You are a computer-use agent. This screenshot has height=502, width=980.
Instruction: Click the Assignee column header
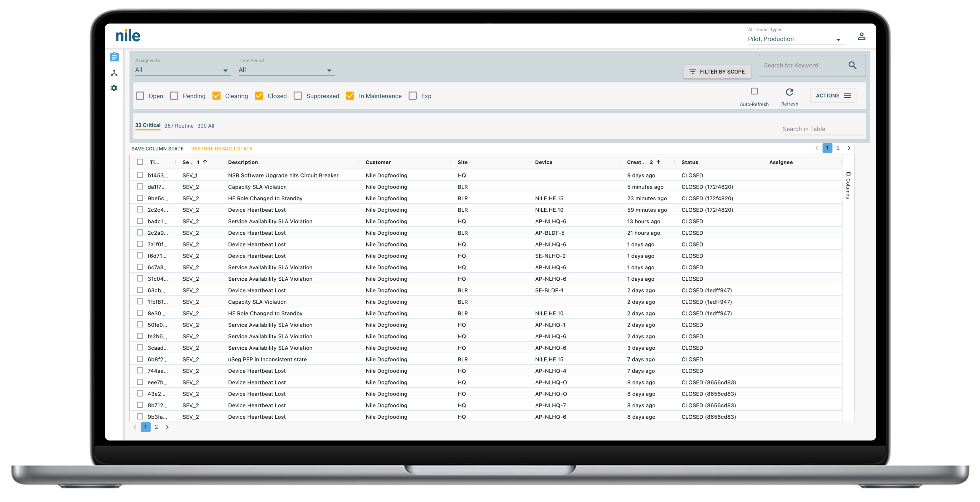(x=781, y=162)
